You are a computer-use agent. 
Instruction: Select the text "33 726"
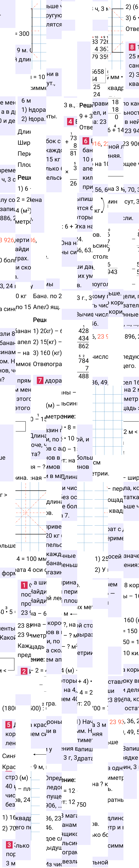click(100, 42)
